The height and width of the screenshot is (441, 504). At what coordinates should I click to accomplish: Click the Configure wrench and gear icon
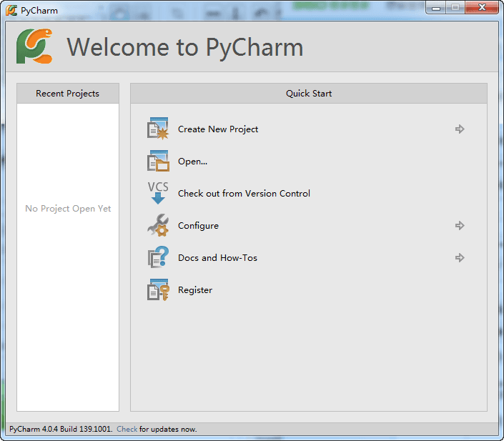click(x=158, y=225)
